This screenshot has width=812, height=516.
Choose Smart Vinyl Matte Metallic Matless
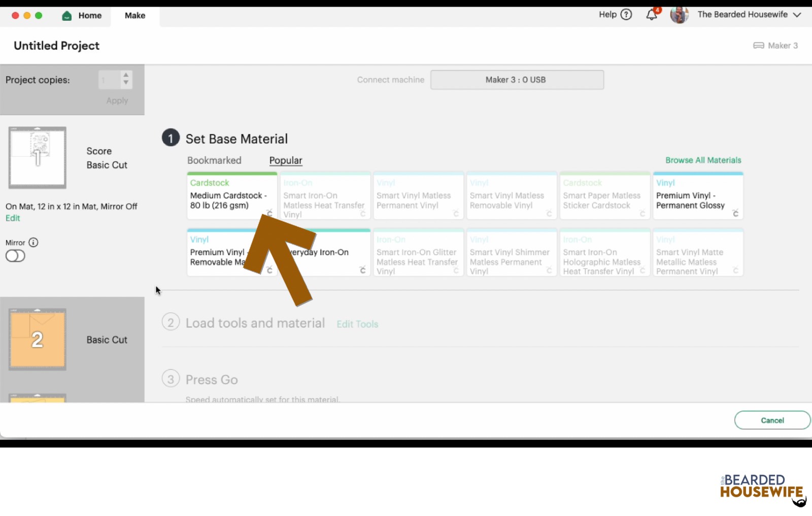click(x=698, y=253)
